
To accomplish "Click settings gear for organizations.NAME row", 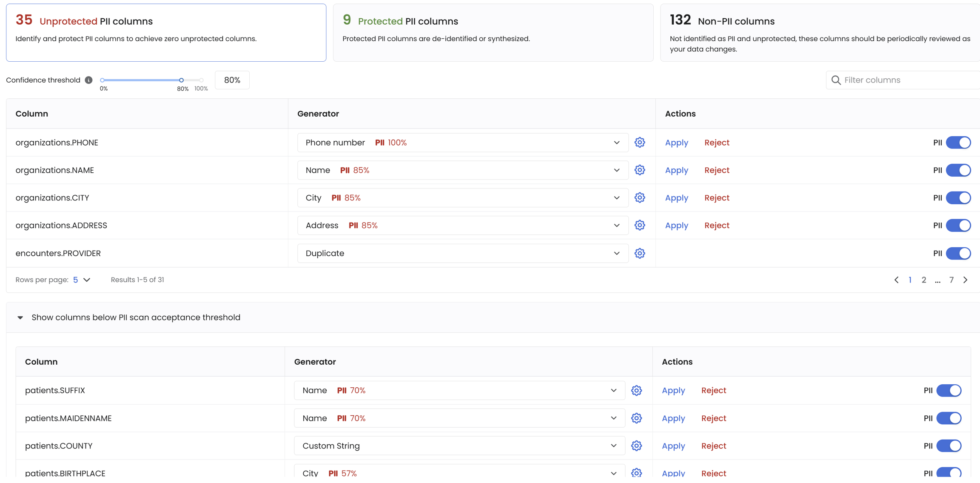I will click(x=639, y=170).
